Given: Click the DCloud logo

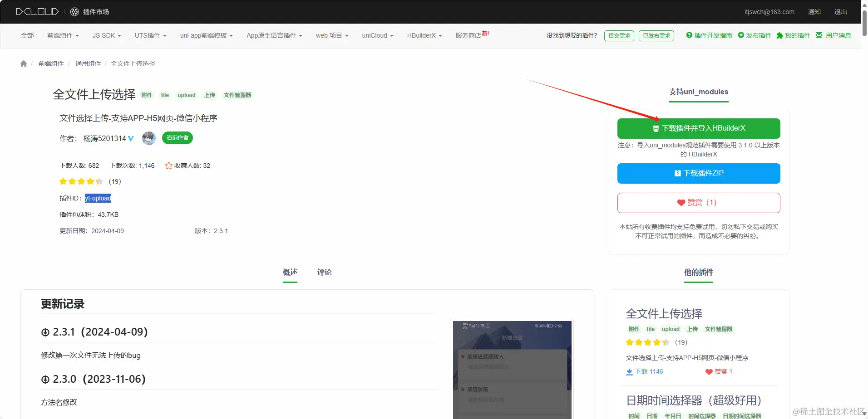Looking at the screenshot, I should coord(37,12).
